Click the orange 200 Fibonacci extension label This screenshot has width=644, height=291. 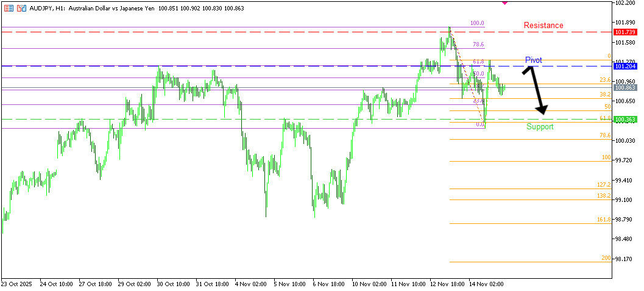[x=606, y=258]
